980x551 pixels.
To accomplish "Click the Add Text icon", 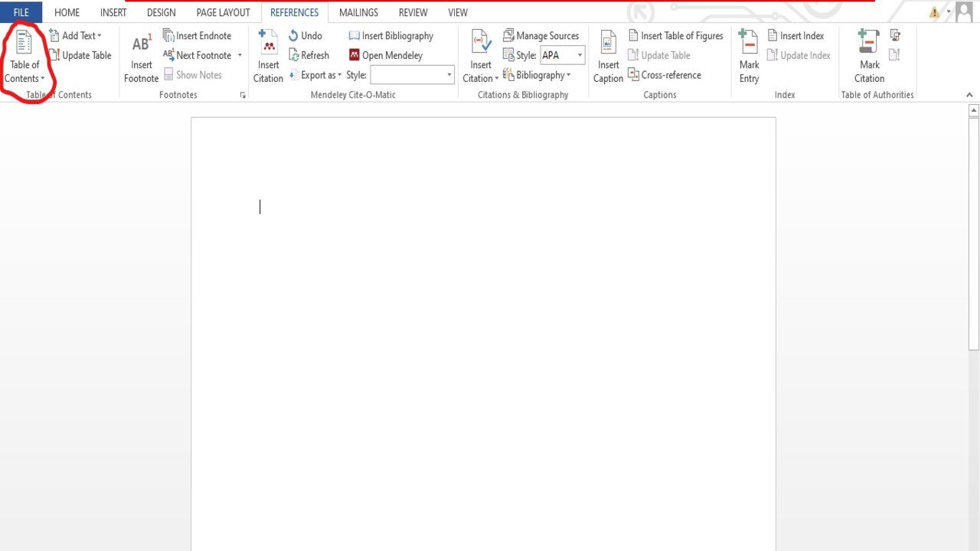I will click(54, 35).
